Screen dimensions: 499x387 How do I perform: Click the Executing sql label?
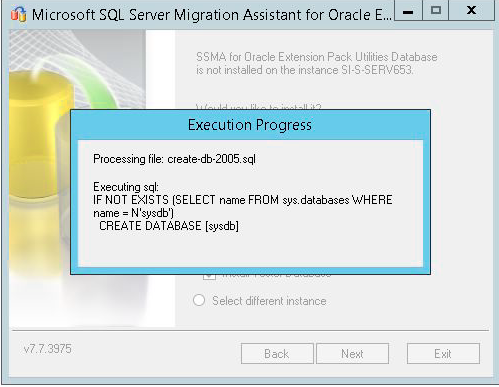coord(126,187)
